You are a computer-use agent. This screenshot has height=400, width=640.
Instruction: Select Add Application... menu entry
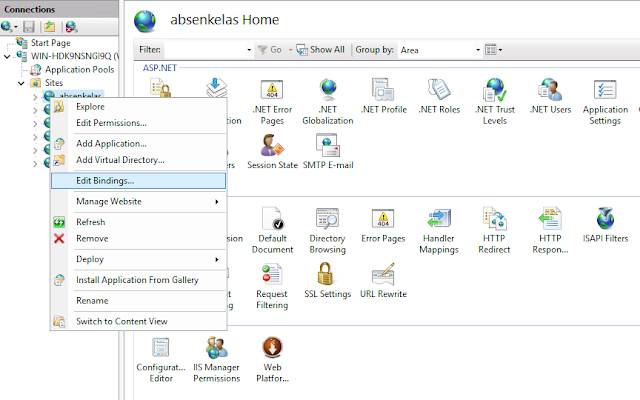138,144
